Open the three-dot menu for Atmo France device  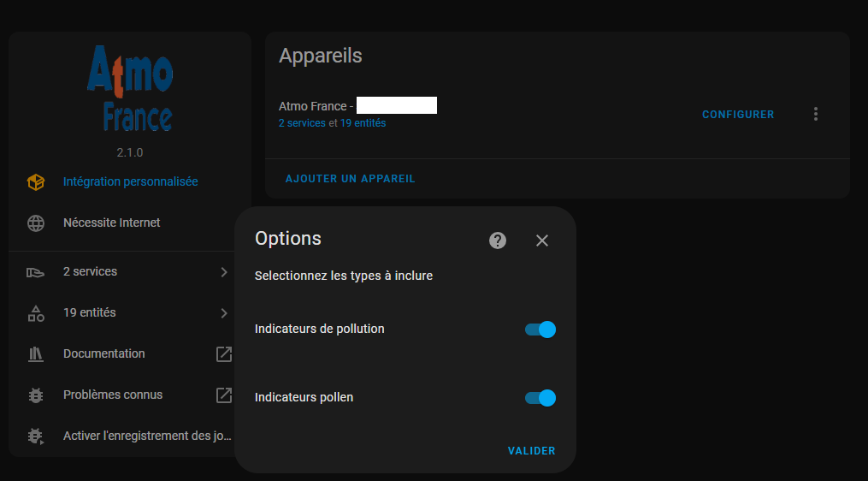(x=816, y=114)
